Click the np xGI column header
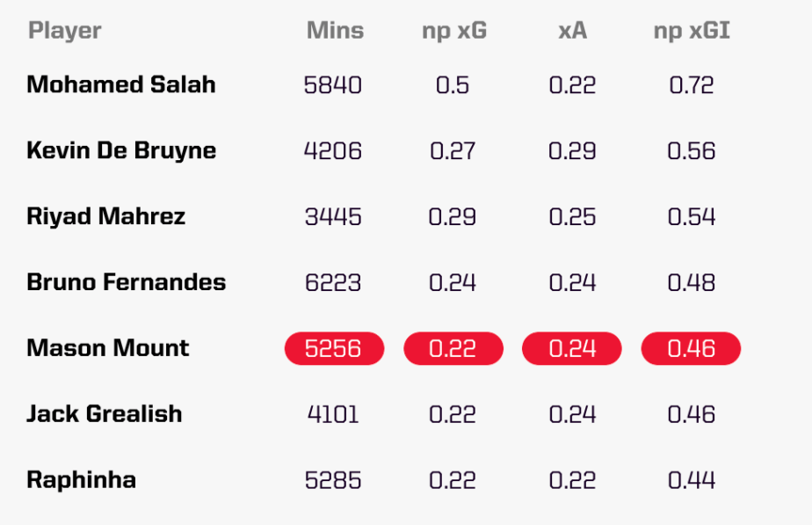 pos(692,31)
